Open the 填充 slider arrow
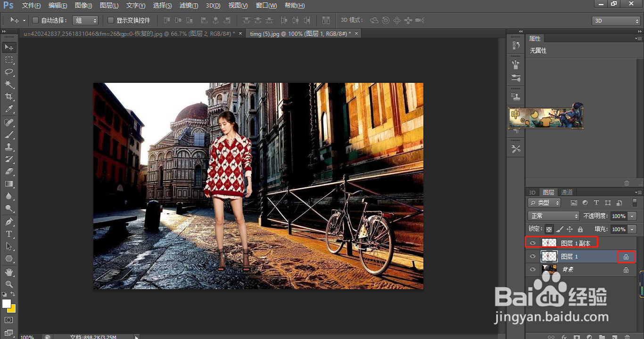Viewport: 644px width, 339px height. [x=632, y=229]
